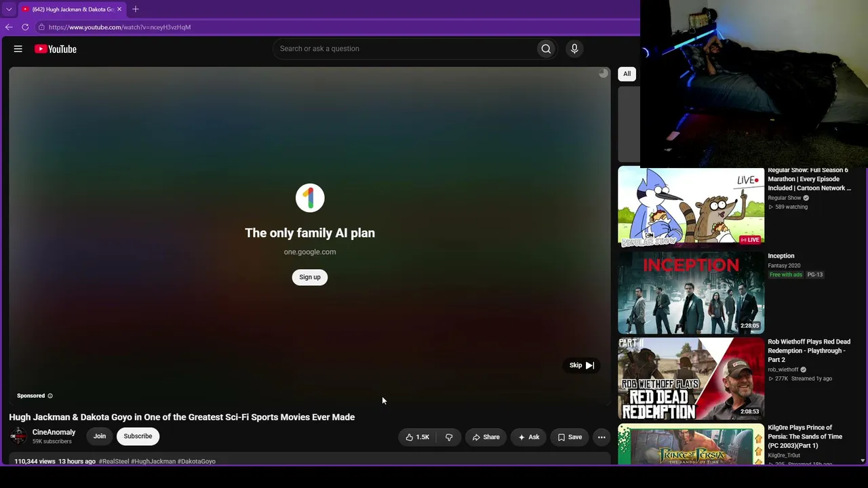Open the Regular Show live marathon thumbnail

[x=691, y=207]
